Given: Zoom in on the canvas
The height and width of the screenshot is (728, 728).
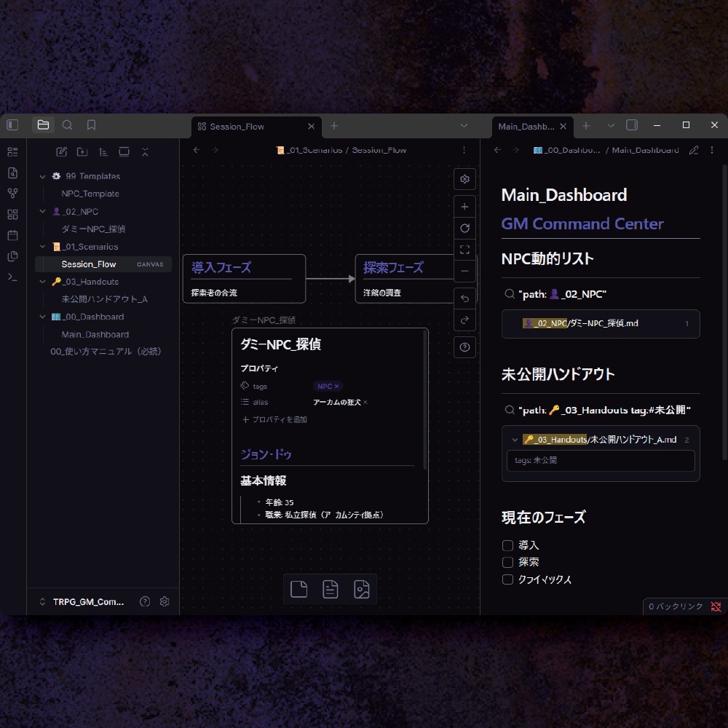Looking at the screenshot, I should [x=464, y=207].
